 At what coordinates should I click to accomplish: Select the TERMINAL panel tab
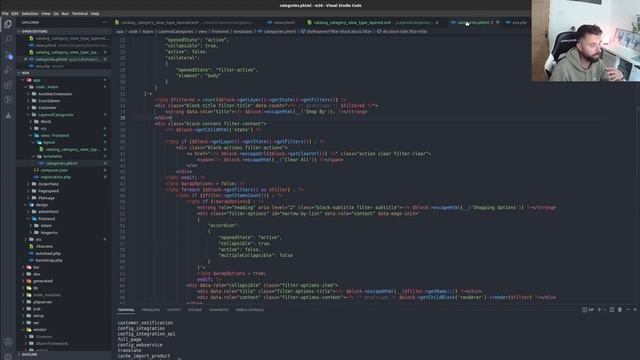click(126, 310)
